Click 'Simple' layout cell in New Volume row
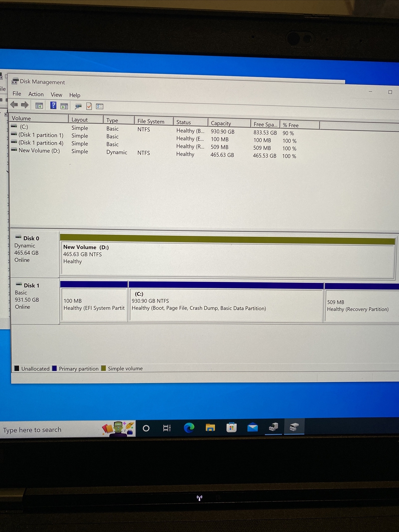This screenshot has width=399, height=532. (80, 151)
